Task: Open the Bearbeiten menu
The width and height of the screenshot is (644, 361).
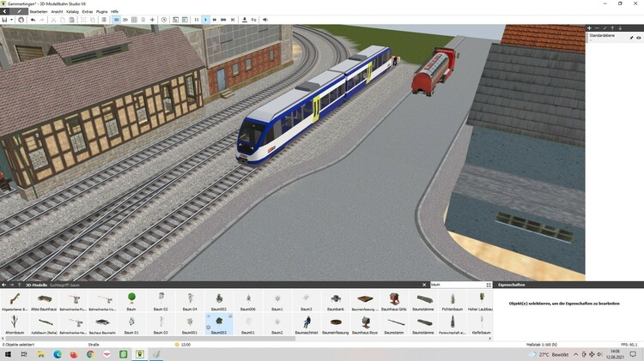Action: 39,11
